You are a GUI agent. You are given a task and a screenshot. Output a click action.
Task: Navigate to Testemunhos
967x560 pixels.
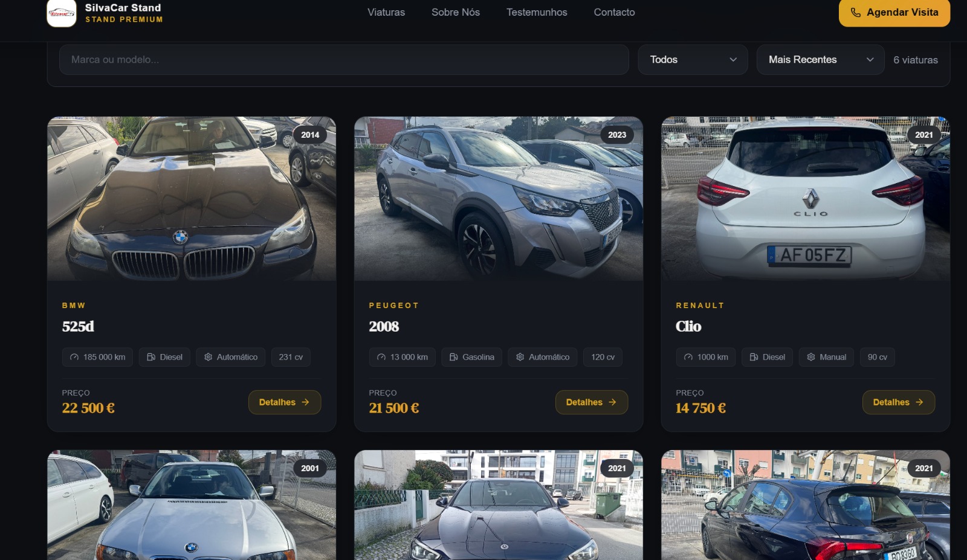(537, 12)
